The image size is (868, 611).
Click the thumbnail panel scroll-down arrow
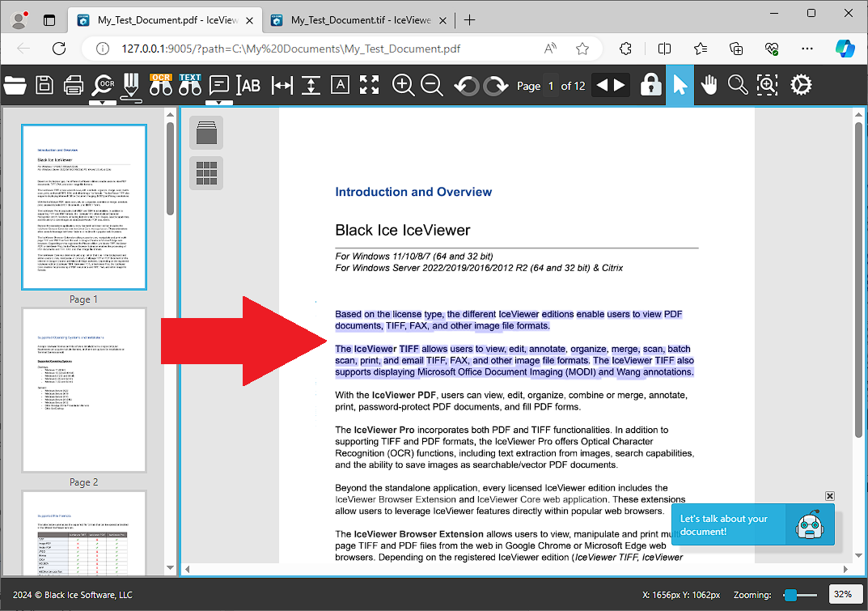(170, 568)
